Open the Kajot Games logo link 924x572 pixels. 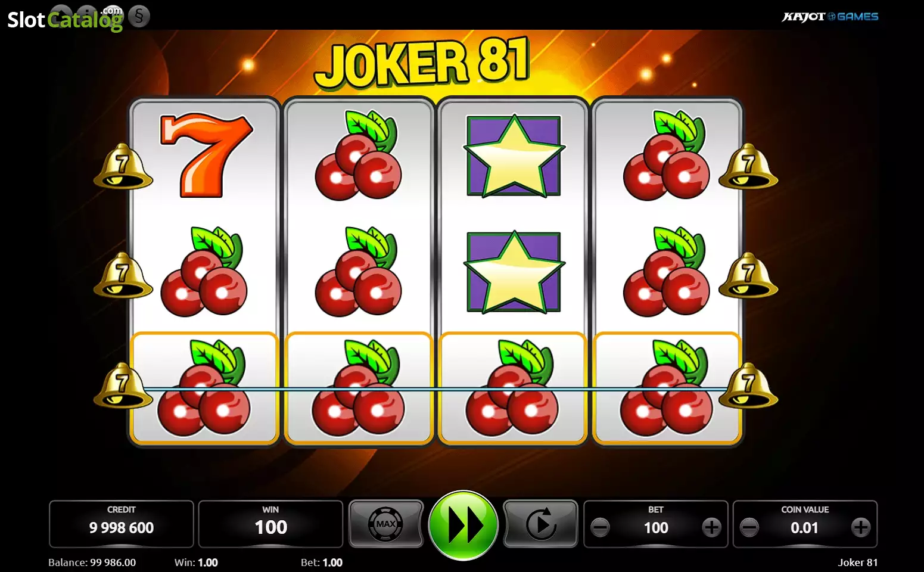tap(830, 17)
